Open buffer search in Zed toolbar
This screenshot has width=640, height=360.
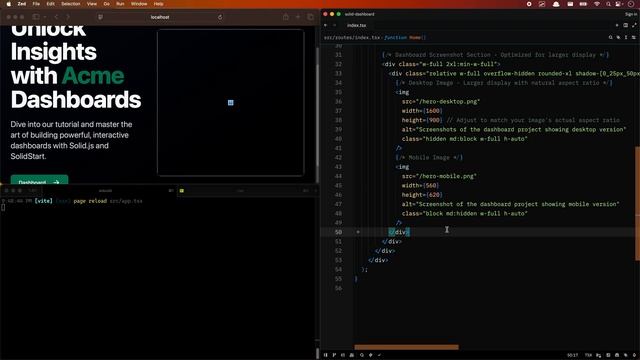click(x=611, y=38)
